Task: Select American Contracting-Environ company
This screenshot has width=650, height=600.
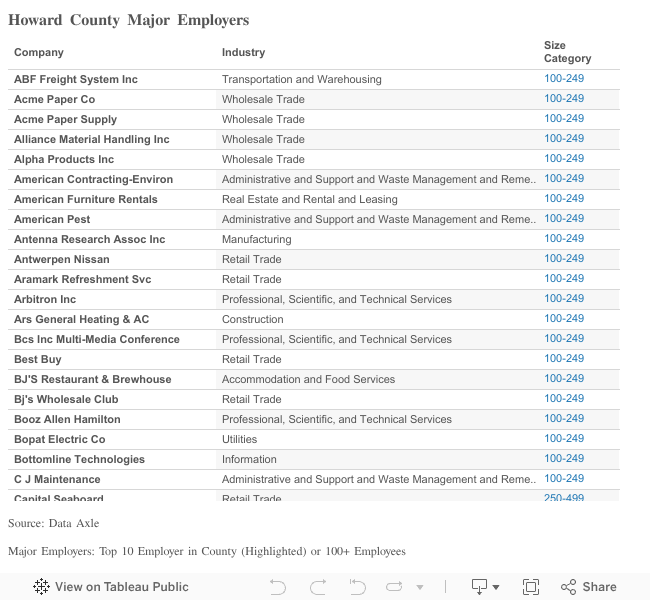Action: click(93, 179)
